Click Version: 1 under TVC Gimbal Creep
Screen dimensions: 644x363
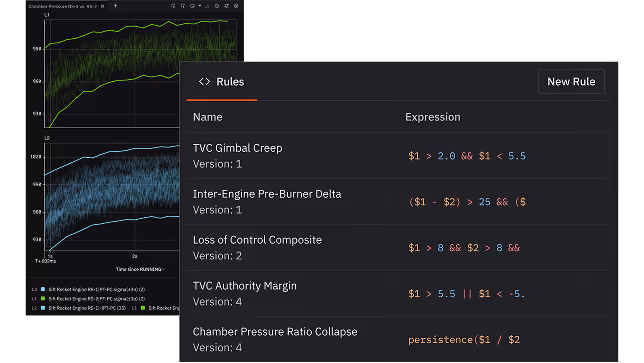coord(217,164)
